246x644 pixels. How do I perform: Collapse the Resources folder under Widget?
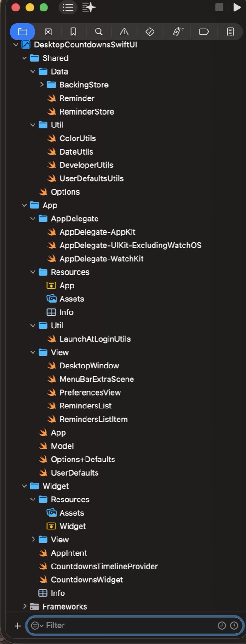(33, 499)
